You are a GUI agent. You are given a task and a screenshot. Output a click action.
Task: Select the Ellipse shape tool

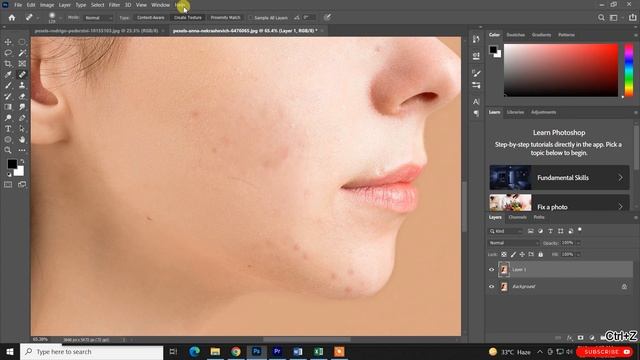[x=8, y=140]
